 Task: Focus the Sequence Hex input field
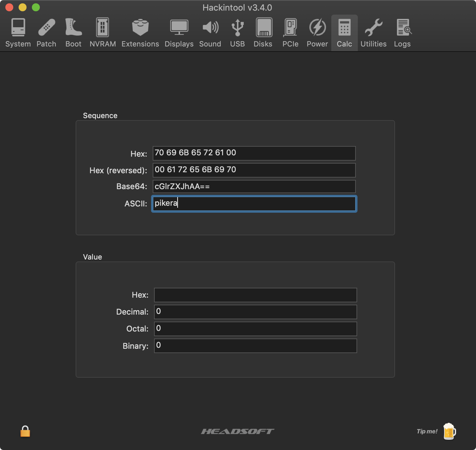point(254,153)
